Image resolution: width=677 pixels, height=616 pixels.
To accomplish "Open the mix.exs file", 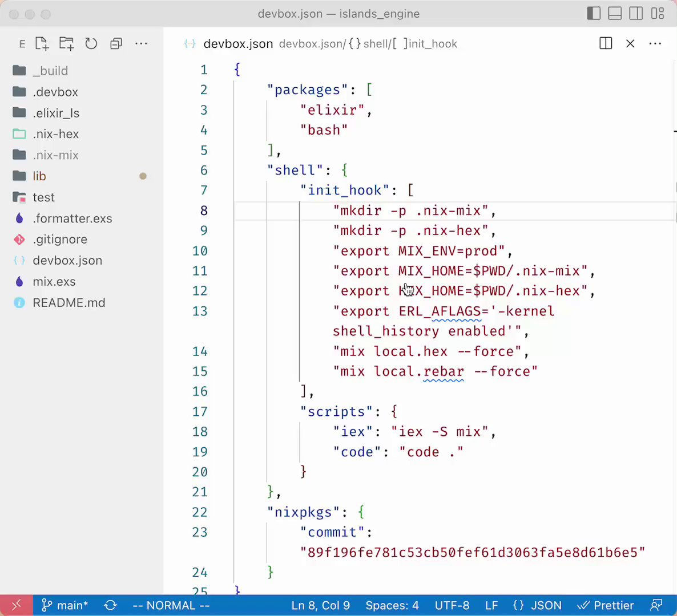I will point(82,281).
